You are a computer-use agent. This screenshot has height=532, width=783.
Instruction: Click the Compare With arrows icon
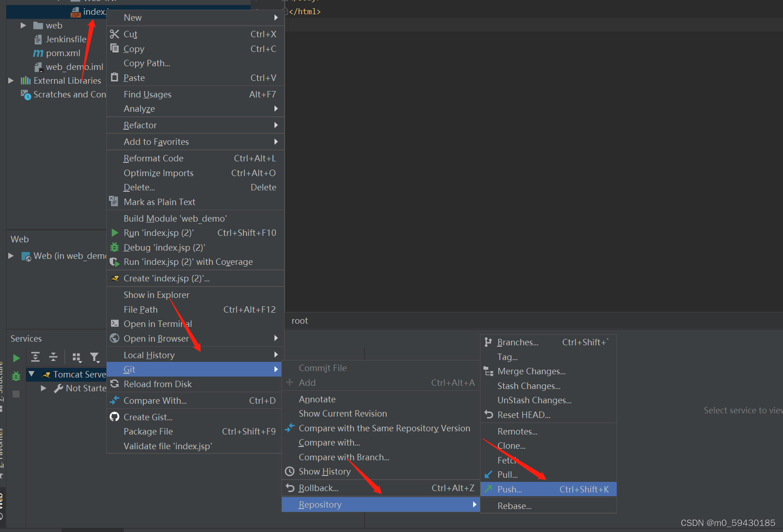(x=114, y=400)
